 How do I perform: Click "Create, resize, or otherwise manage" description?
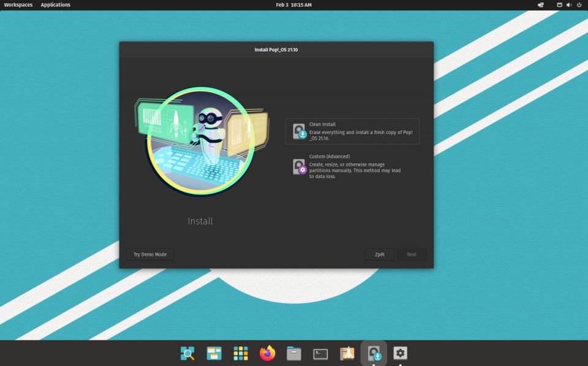(355, 170)
